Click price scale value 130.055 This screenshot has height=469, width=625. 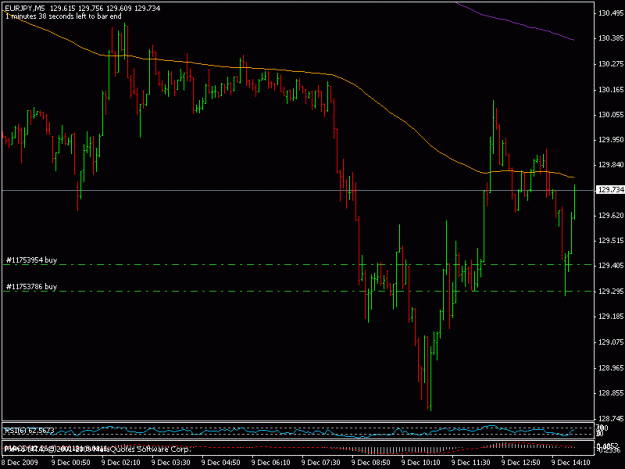tap(611, 115)
